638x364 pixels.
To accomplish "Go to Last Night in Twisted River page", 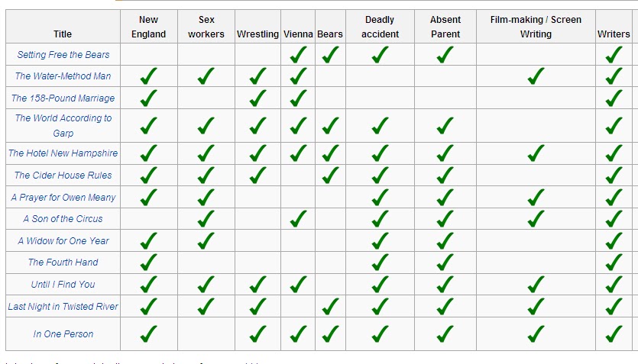I will point(63,307).
